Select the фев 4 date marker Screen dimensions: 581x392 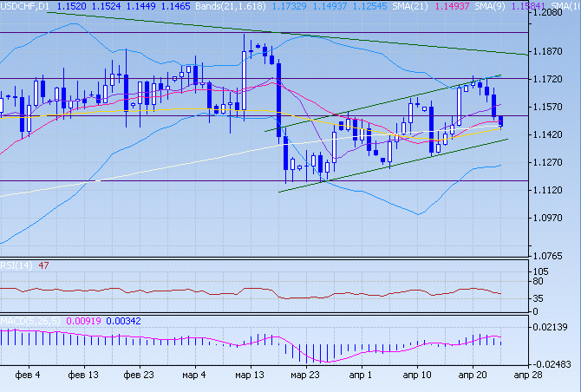coord(29,376)
